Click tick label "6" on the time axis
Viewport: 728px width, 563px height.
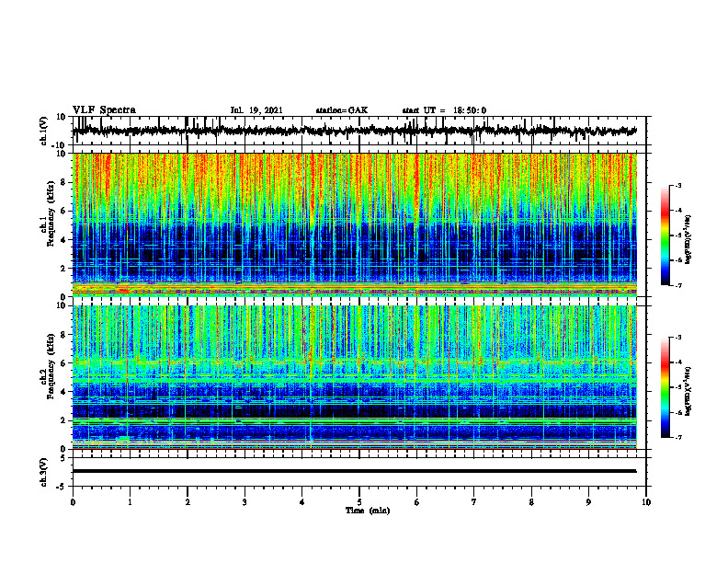coord(417,502)
